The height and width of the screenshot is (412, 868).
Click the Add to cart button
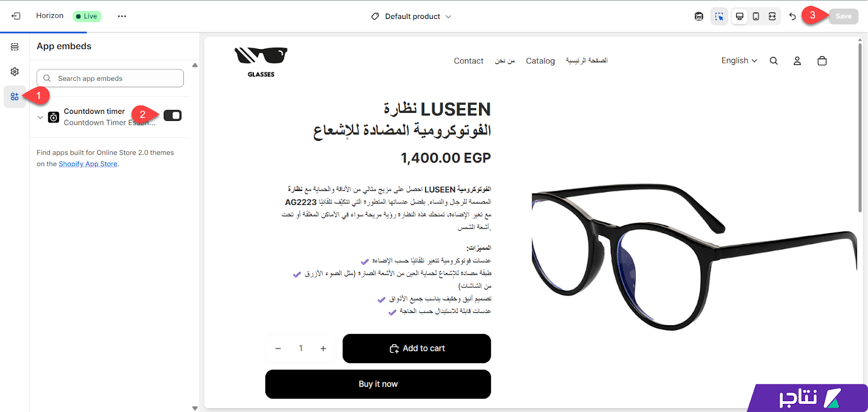(417, 349)
